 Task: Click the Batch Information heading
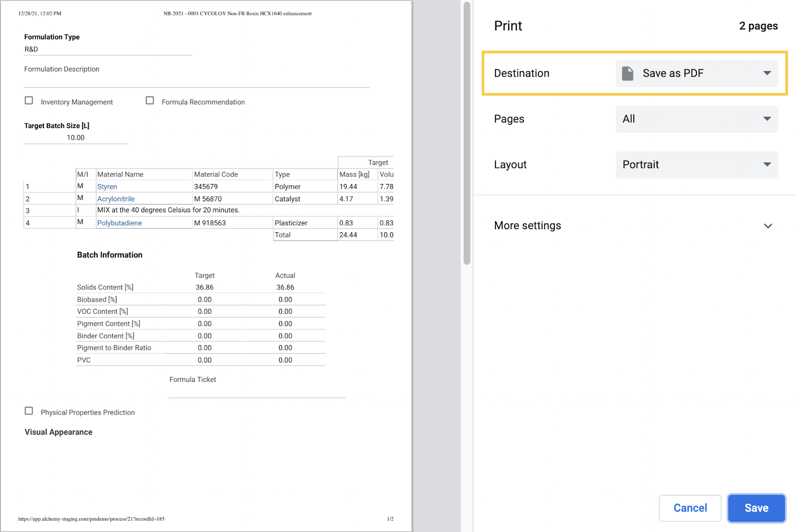109,255
